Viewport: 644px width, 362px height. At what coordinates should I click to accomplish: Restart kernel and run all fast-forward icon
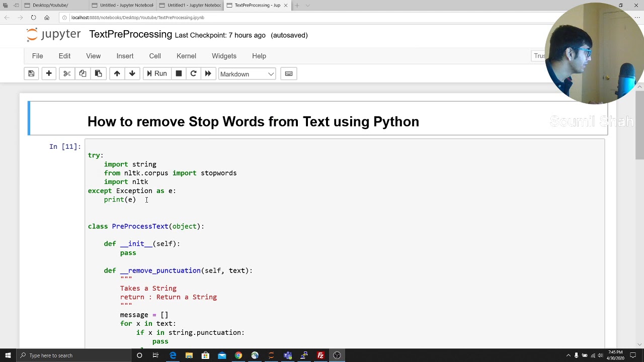208,74
